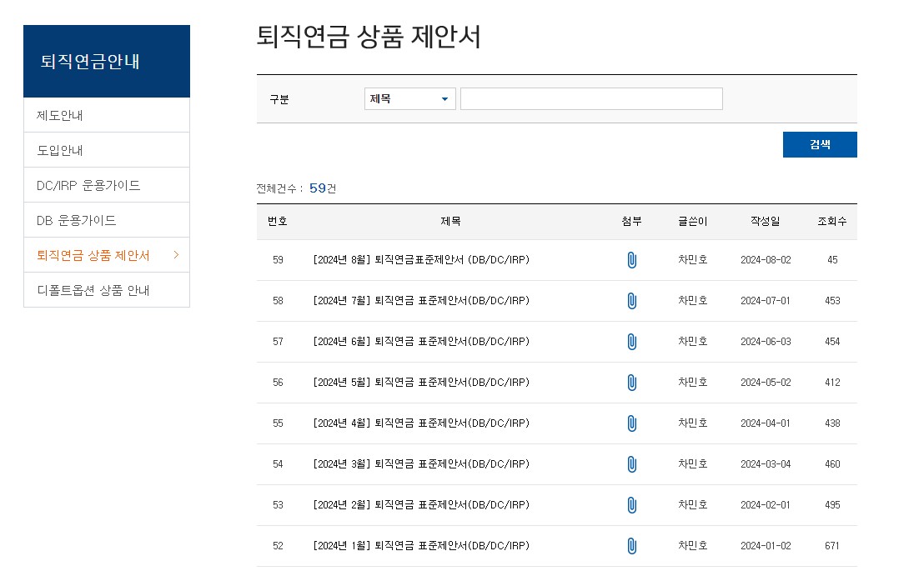Click 퇴직연금안내 sidebar header
The image size is (924, 576).
pyautogui.click(x=107, y=61)
